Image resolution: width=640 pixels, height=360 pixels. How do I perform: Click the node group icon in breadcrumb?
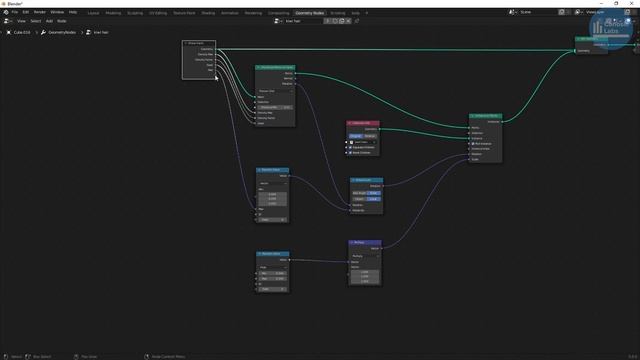click(x=88, y=32)
